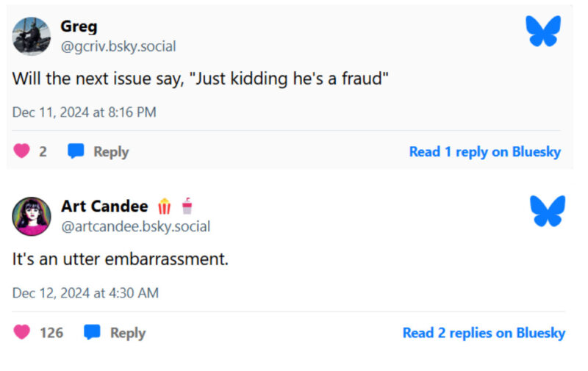Screen dimensions: 588x371
Task: Open the Dec 11, 2024 at 8:16 PM timestamp
Action: click(x=85, y=112)
